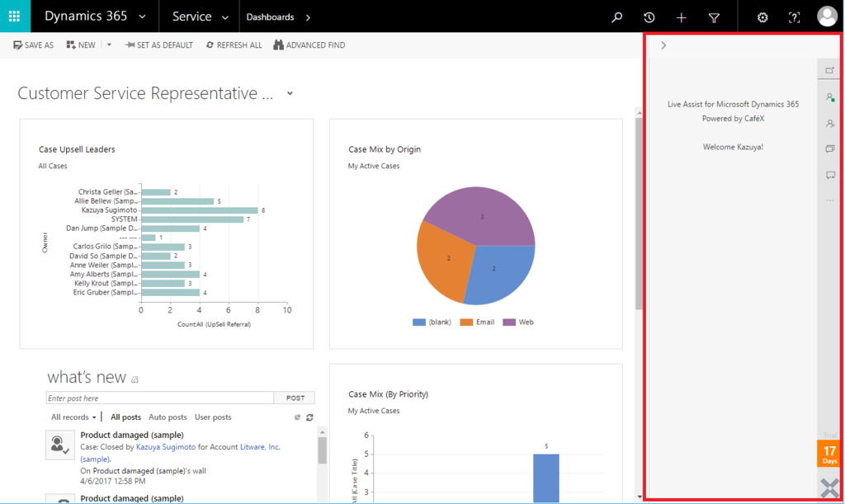Viewport: 845px width, 504px height.
Task: Open the app launcher waffle menu
Action: point(15,16)
